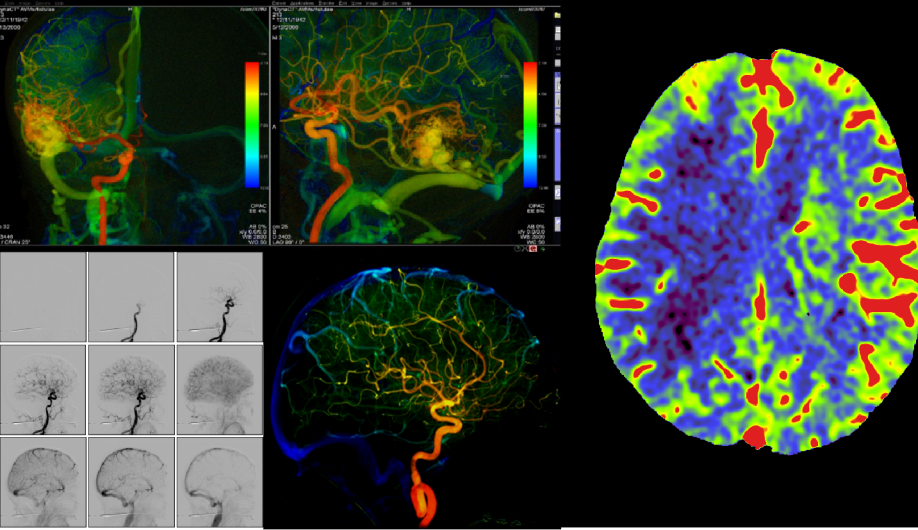918x530 pixels.
Task: Select the blank first DSA frame thumbnail
Action: click(43, 296)
